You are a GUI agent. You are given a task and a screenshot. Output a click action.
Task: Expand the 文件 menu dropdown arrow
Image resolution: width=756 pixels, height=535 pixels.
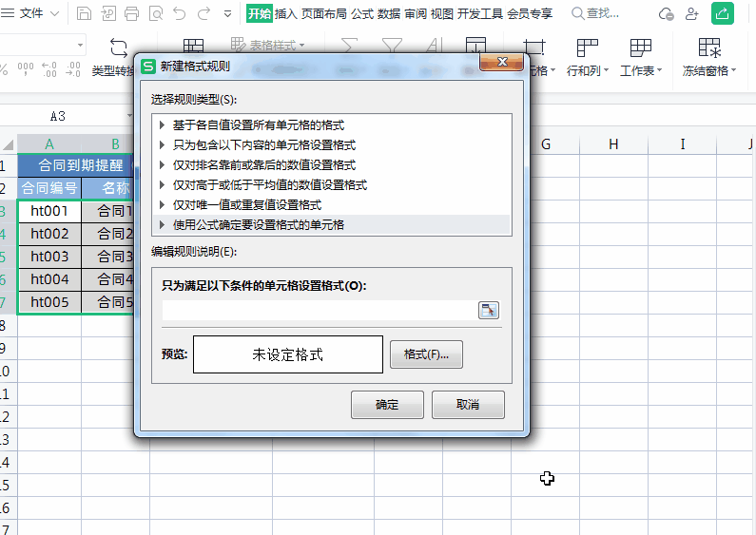click(x=54, y=13)
